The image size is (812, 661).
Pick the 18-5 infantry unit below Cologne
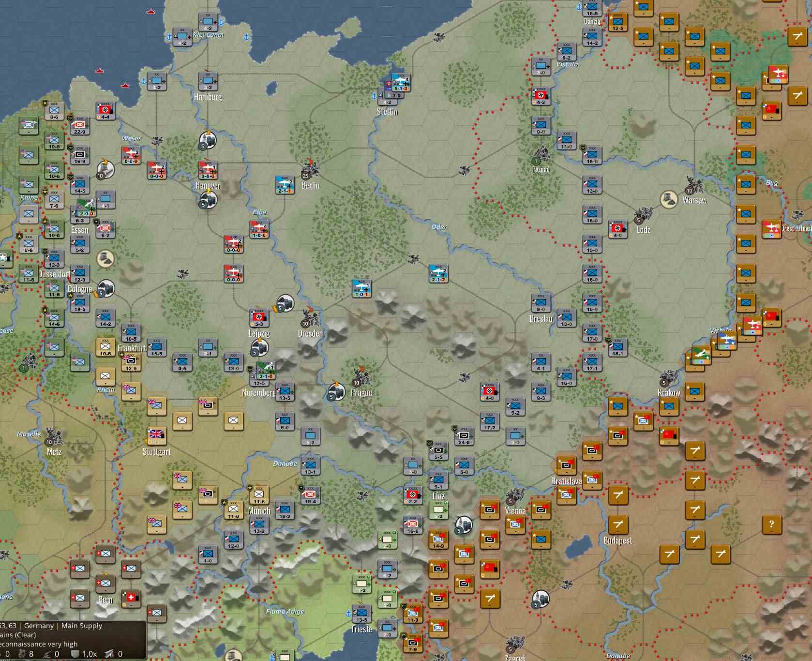[x=80, y=303]
